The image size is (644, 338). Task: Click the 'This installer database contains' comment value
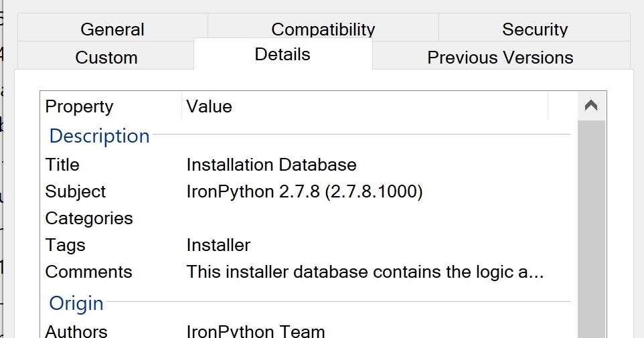[x=365, y=272]
